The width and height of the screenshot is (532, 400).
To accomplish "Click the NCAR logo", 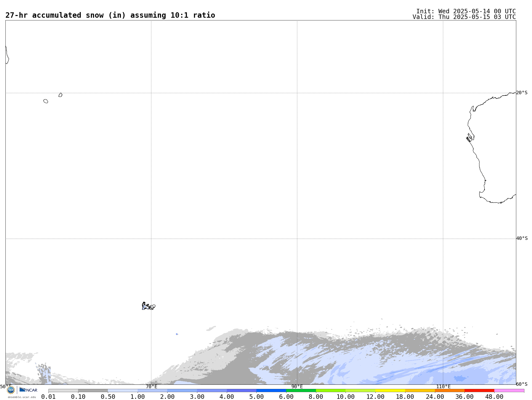I will [28, 390].
